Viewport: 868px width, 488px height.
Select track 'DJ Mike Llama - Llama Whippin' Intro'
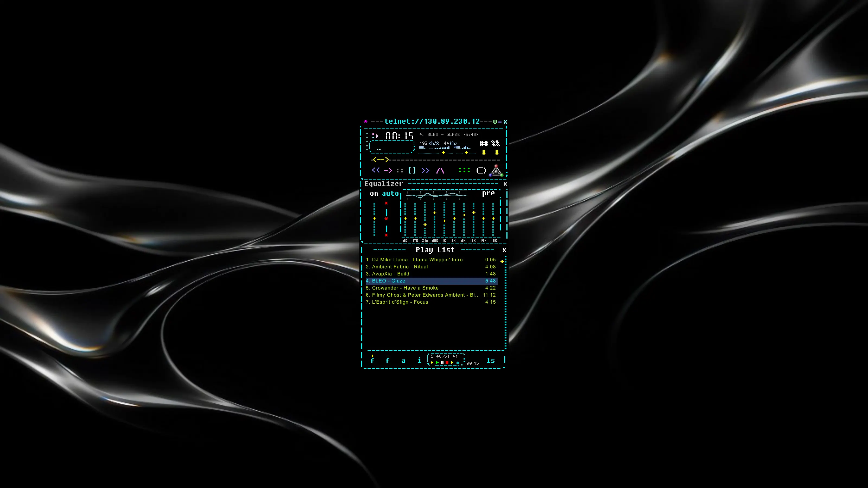(x=431, y=260)
